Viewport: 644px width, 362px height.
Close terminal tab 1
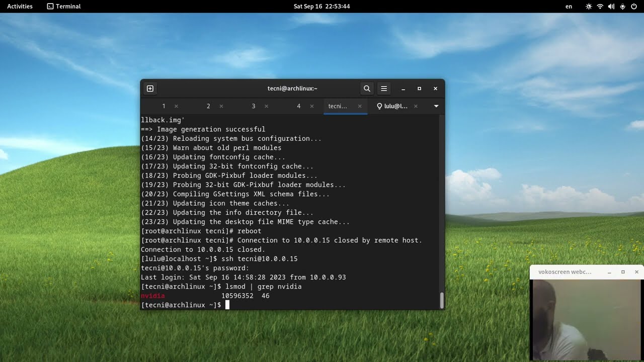(176, 106)
